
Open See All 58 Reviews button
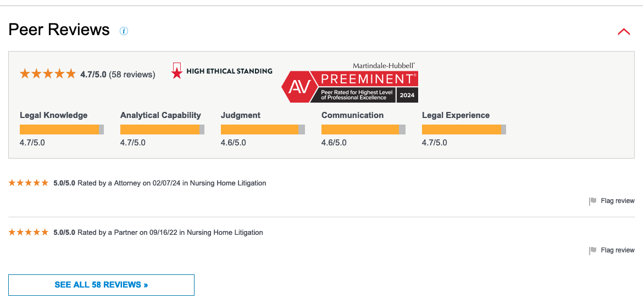tap(101, 285)
